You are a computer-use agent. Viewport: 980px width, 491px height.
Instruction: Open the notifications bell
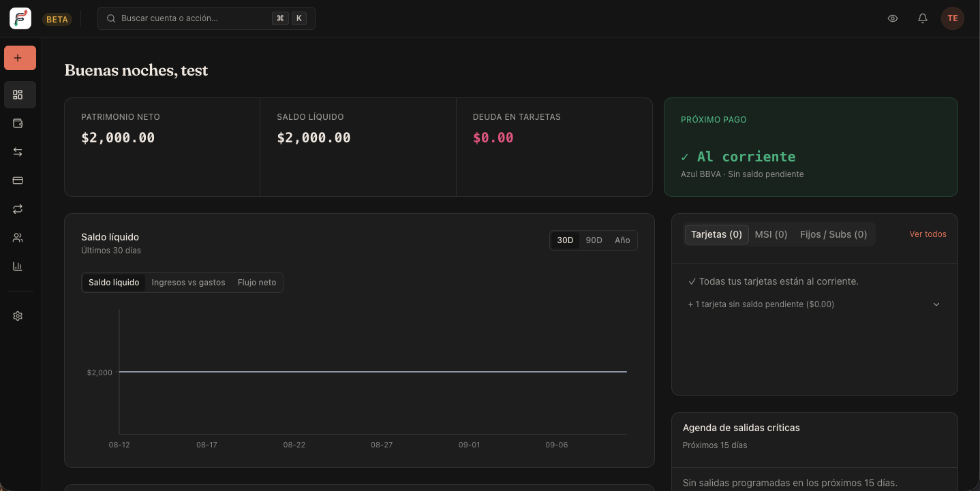click(x=923, y=18)
